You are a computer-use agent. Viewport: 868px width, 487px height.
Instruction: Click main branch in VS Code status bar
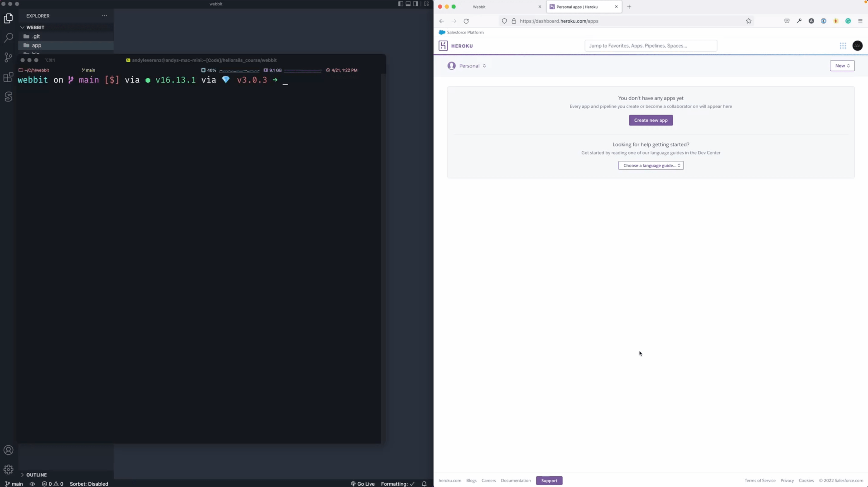tap(14, 484)
